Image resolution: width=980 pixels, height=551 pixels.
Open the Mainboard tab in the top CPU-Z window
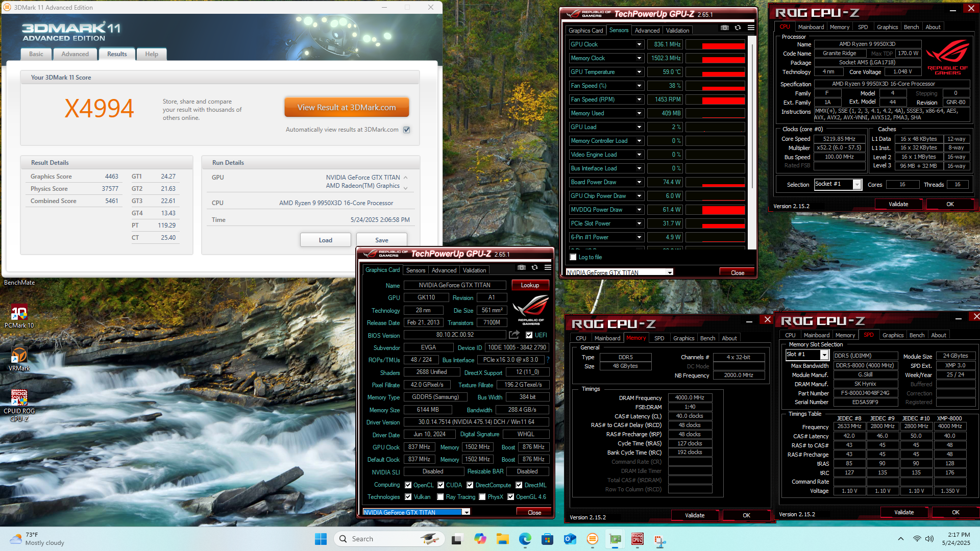pos(811,27)
